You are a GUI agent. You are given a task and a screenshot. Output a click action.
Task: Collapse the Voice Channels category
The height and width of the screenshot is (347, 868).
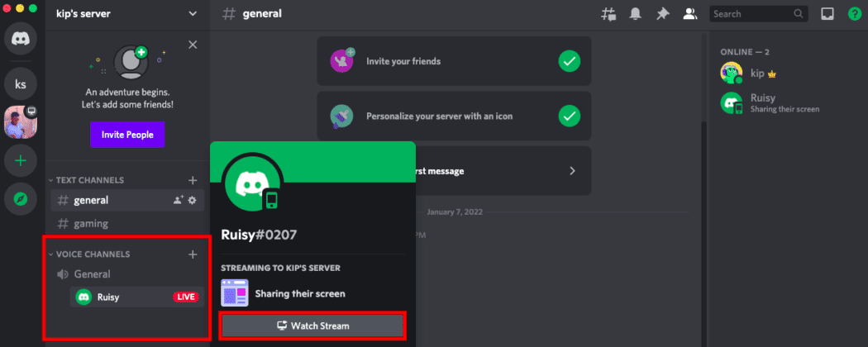pyautogui.click(x=93, y=254)
